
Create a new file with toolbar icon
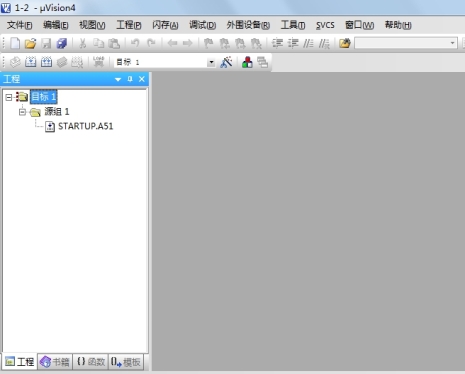pyautogui.click(x=15, y=43)
